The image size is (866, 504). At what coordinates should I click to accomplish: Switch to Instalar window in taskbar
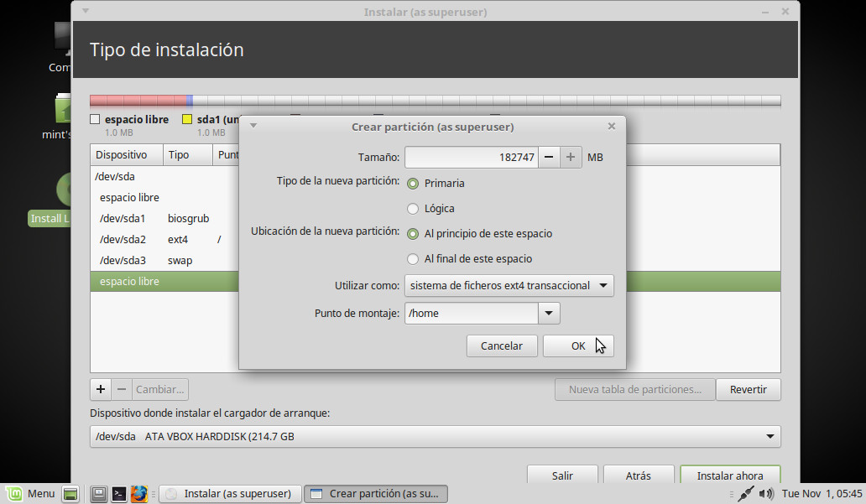coord(230,494)
